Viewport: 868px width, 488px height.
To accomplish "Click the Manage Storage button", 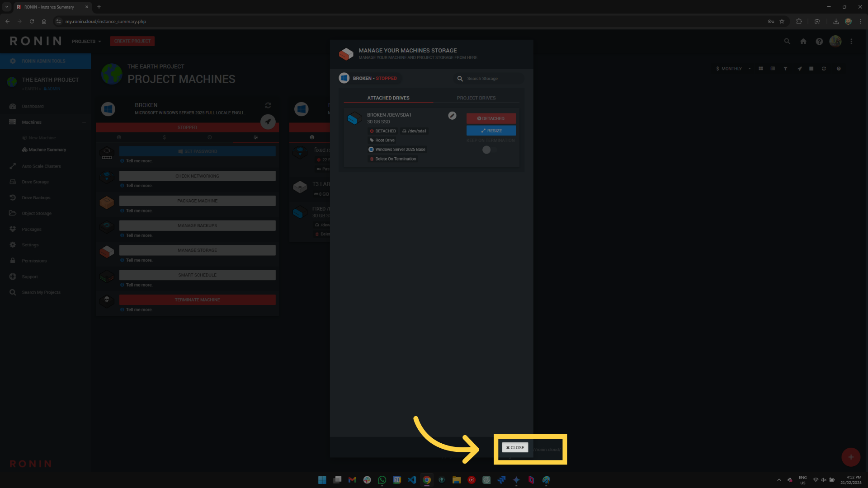I will point(198,250).
